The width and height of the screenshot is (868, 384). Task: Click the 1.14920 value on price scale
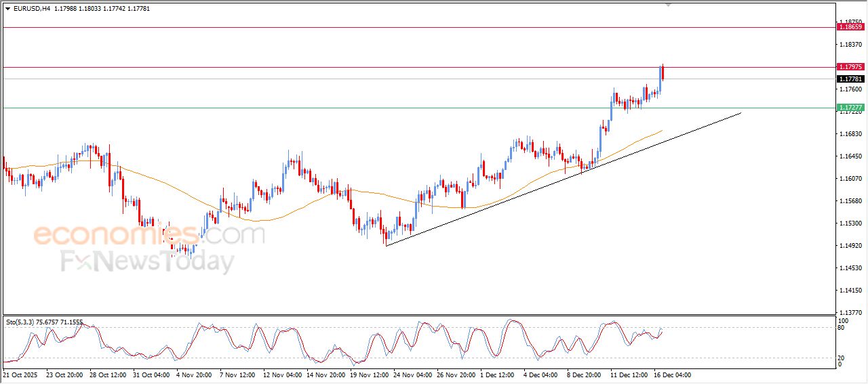[850, 246]
